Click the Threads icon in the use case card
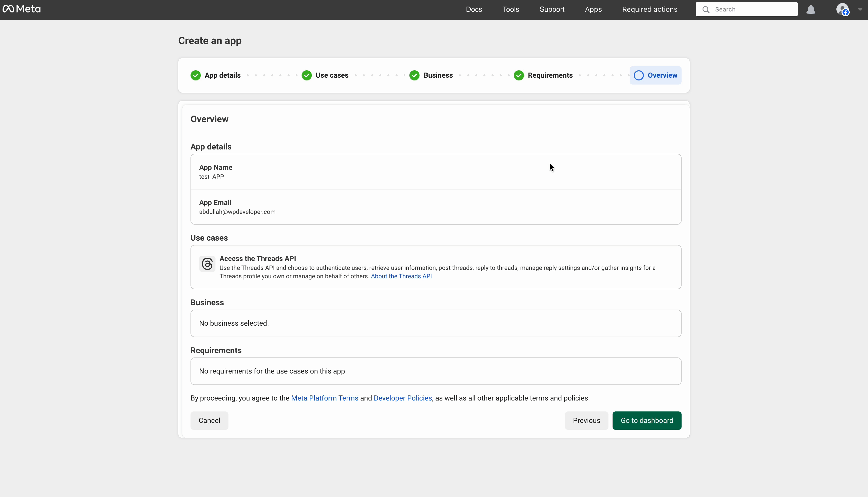Viewport: 868px width, 497px height. 207,264
